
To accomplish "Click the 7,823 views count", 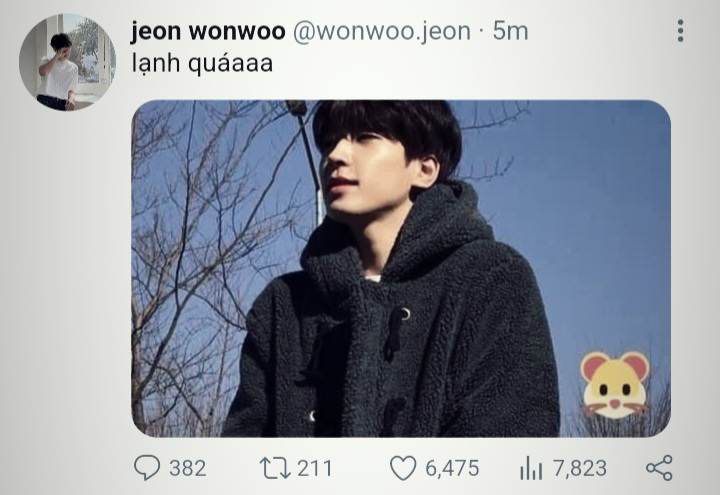I will 579,468.
